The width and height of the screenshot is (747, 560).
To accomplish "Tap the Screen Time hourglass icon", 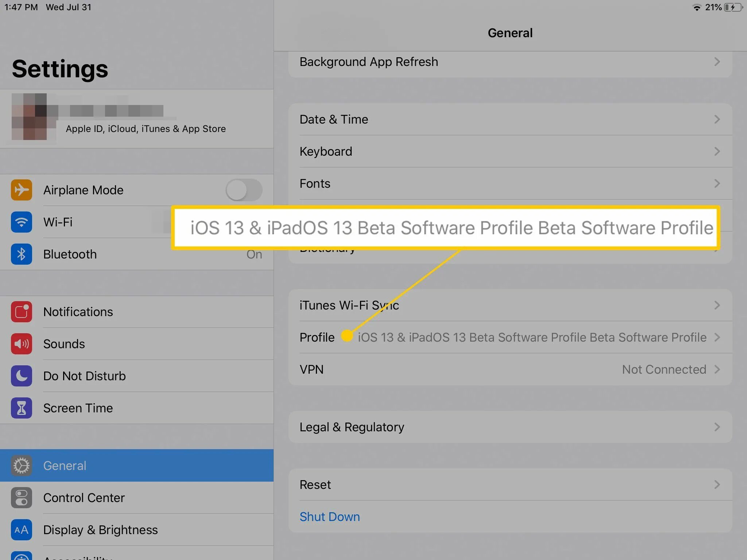I will pos(21,408).
